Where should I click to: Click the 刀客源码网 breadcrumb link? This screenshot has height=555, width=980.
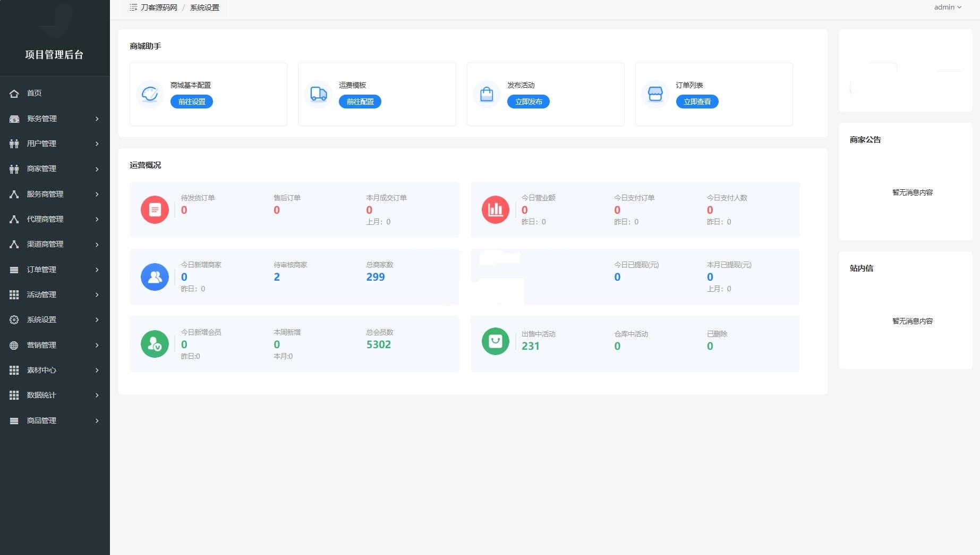tap(159, 7)
